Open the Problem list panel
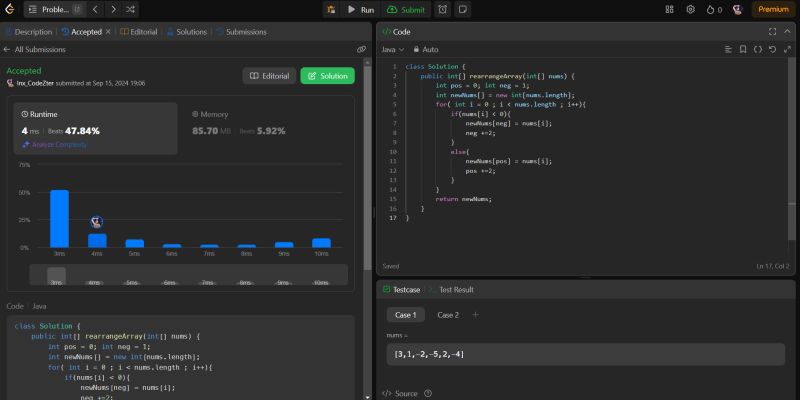Image resolution: width=800 pixels, height=400 pixels. click(49, 9)
